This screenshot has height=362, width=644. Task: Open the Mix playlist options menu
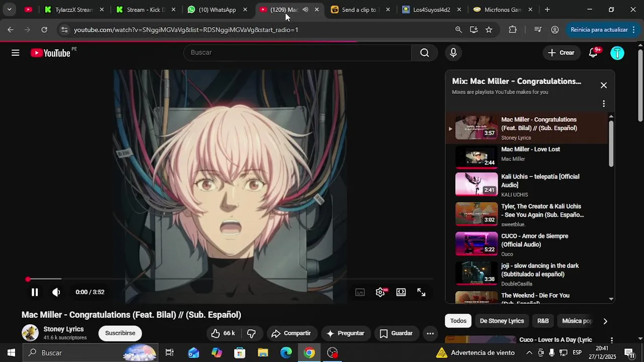pos(604,104)
